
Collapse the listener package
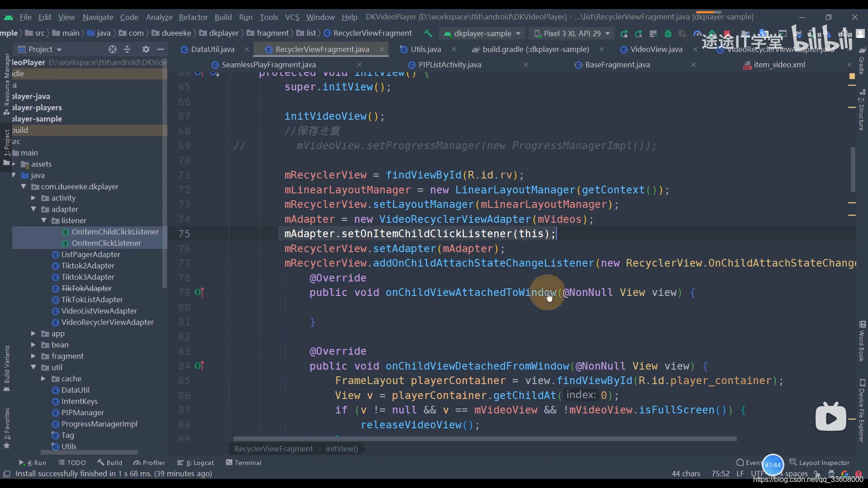click(43, 221)
